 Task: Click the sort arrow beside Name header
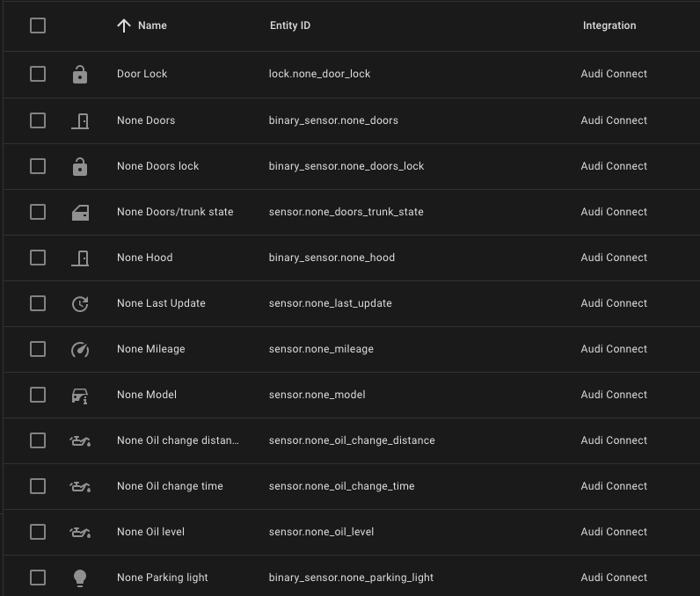pos(124,25)
